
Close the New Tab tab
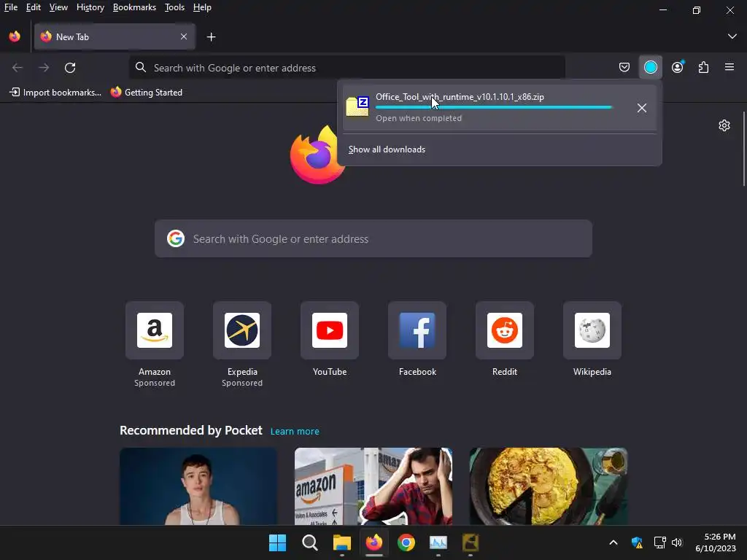tap(183, 36)
